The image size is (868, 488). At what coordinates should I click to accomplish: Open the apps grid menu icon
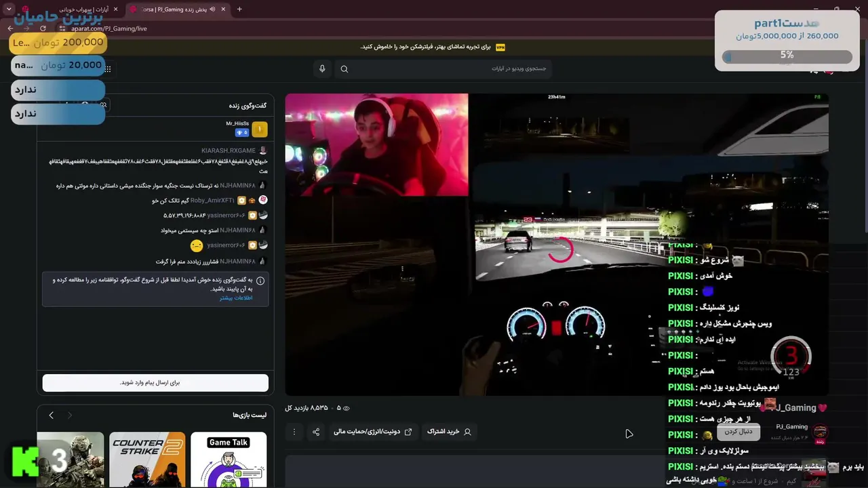point(108,69)
